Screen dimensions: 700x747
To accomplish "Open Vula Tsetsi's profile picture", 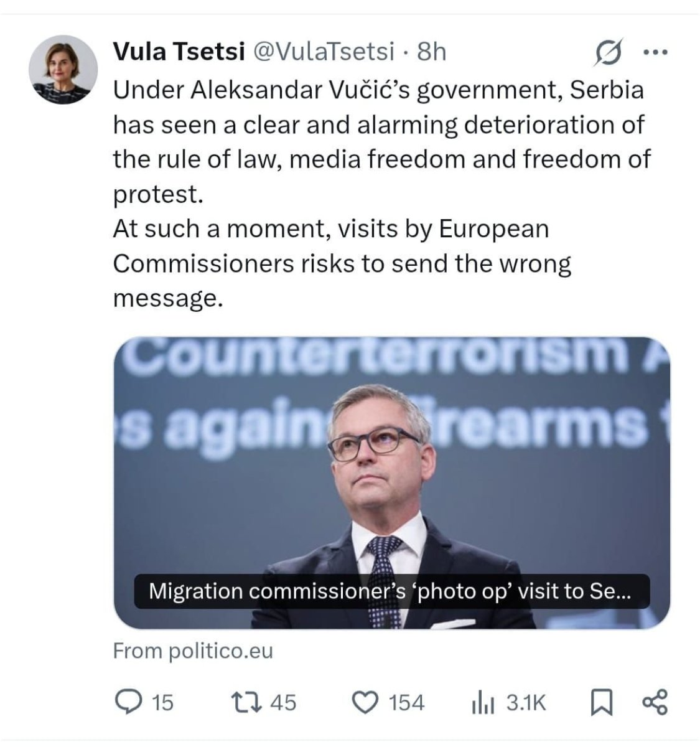I will point(63,69).
